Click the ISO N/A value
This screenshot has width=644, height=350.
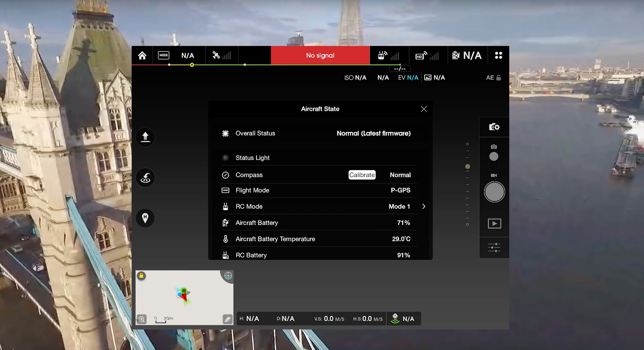coord(355,78)
